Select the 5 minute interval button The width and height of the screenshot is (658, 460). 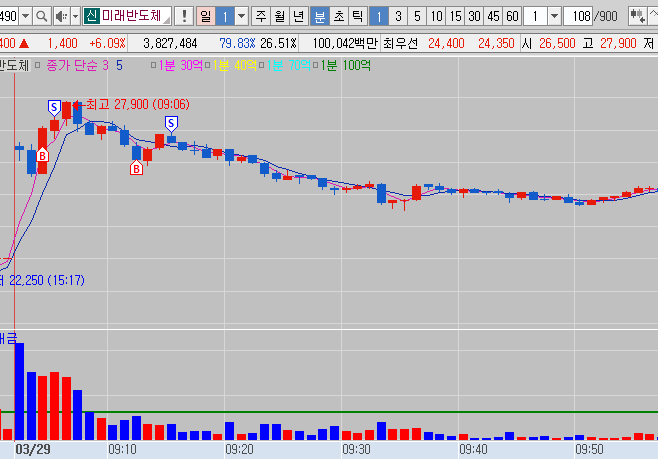417,17
